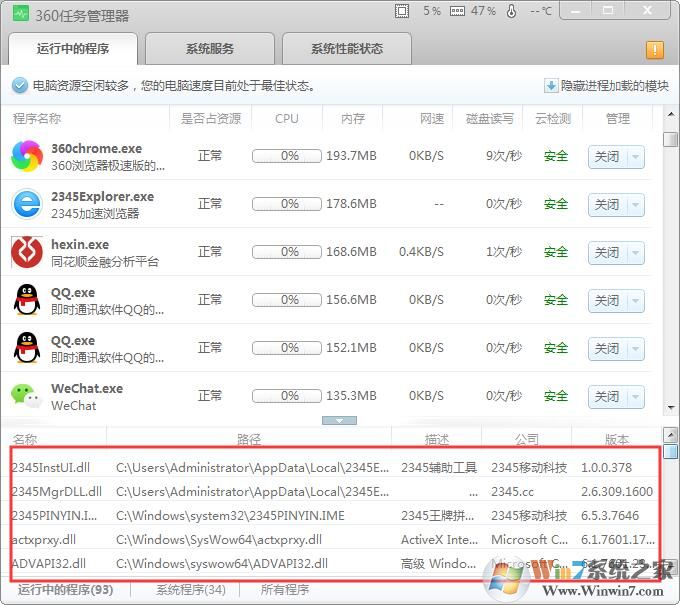The image size is (680, 605).
Task: Sort modules by 路径 column header
Action: coord(249,439)
